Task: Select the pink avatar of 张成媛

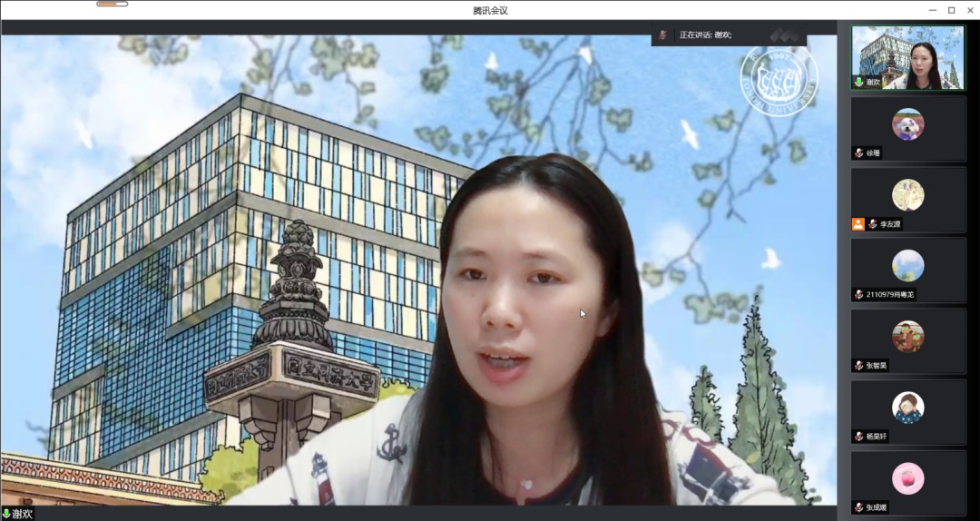Action: coord(907,477)
